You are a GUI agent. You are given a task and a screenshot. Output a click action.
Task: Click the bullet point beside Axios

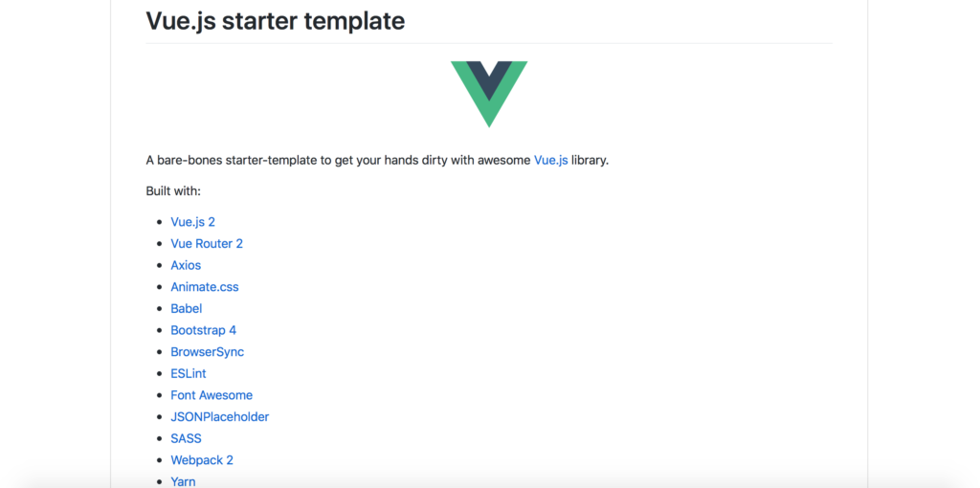(x=159, y=266)
